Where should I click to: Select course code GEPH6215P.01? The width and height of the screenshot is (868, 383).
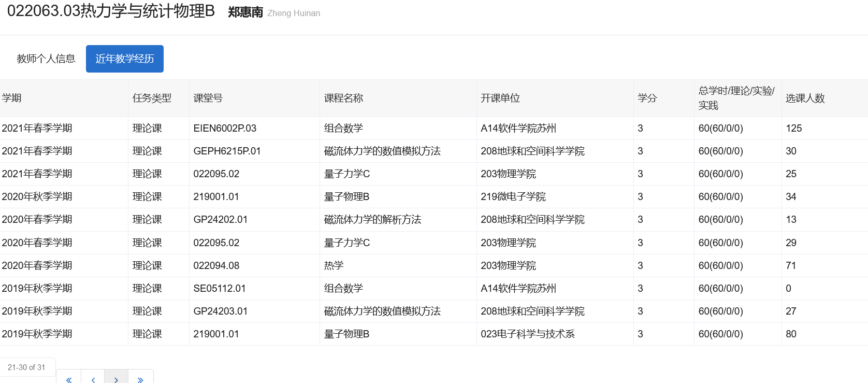point(227,151)
